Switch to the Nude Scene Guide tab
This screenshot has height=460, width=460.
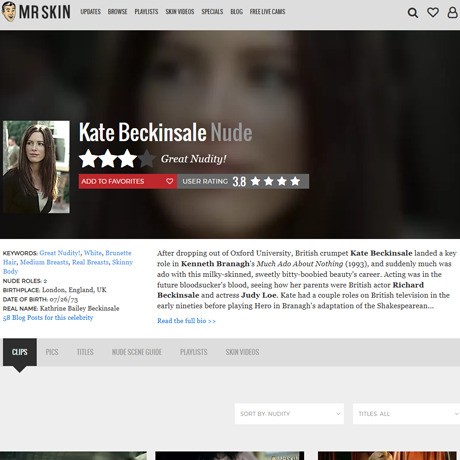[137, 352]
